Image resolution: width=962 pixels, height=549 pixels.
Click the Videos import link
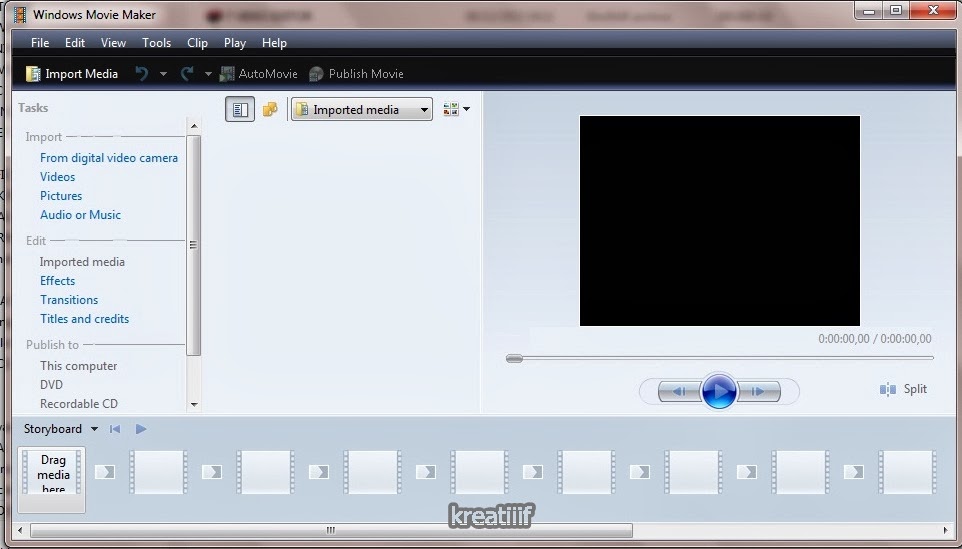[58, 177]
